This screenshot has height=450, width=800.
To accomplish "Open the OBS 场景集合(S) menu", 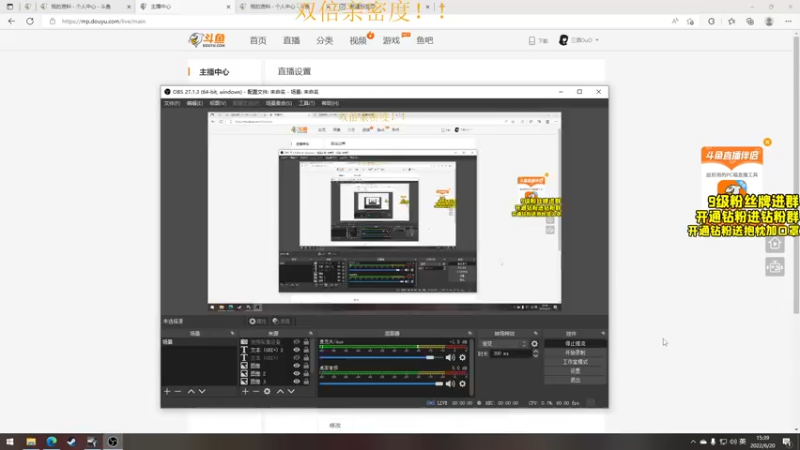I will [279, 103].
